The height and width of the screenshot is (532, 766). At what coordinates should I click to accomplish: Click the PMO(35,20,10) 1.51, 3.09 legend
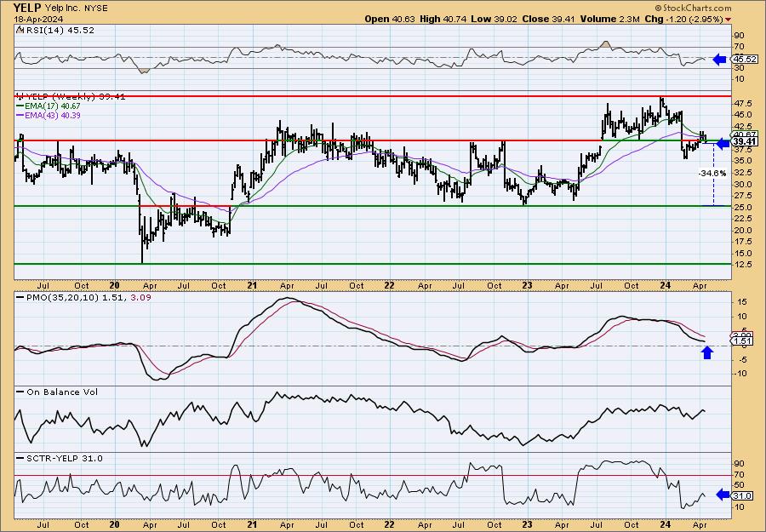[83, 297]
